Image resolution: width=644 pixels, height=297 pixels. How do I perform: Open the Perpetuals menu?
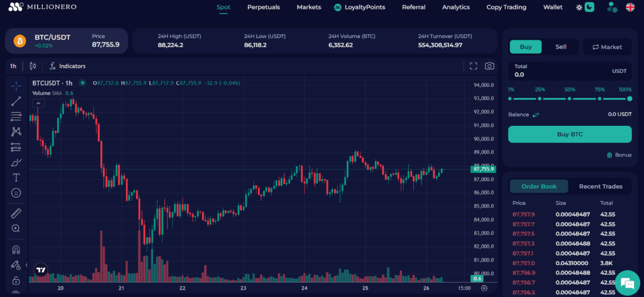tap(264, 8)
